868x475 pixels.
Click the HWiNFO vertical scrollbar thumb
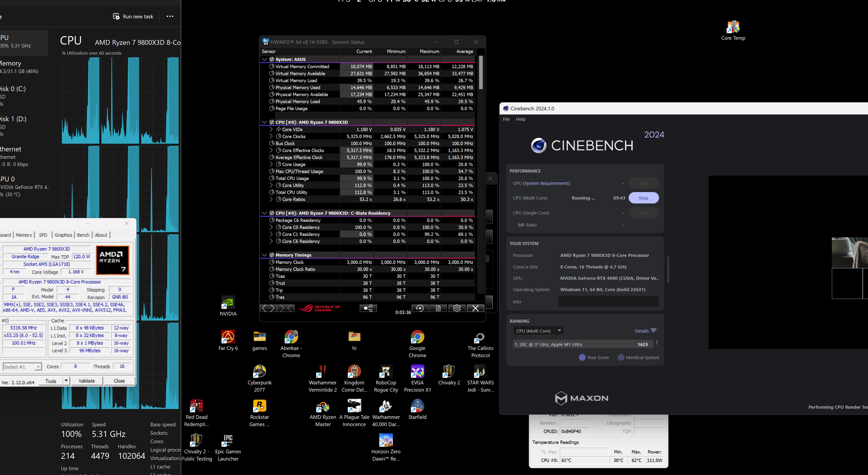pyautogui.click(x=481, y=73)
